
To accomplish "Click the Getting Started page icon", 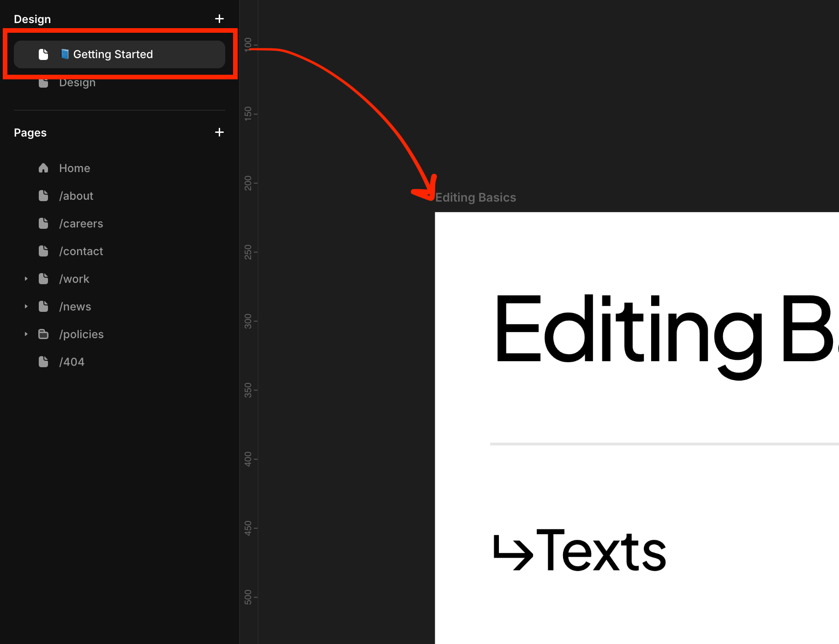I will pos(43,54).
